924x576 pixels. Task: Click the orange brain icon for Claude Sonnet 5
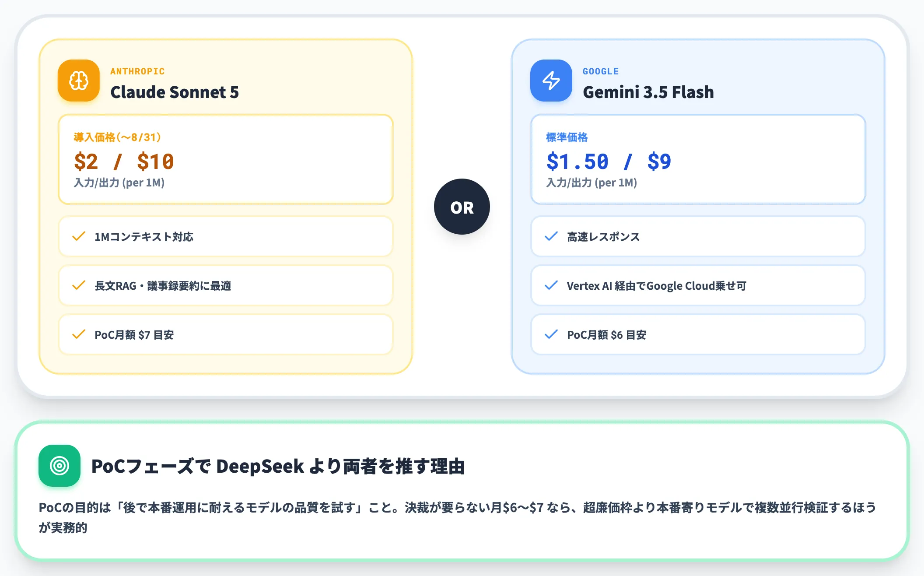pos(79,81)
